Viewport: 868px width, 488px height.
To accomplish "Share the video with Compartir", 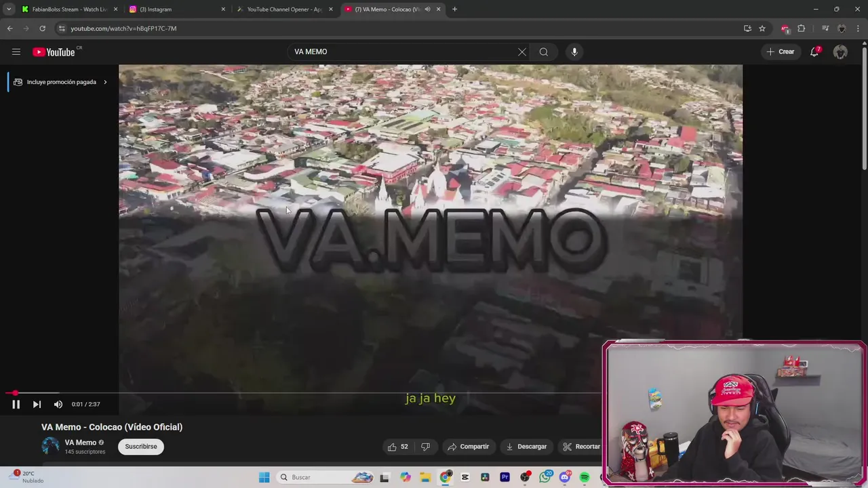I will (468, 447).
